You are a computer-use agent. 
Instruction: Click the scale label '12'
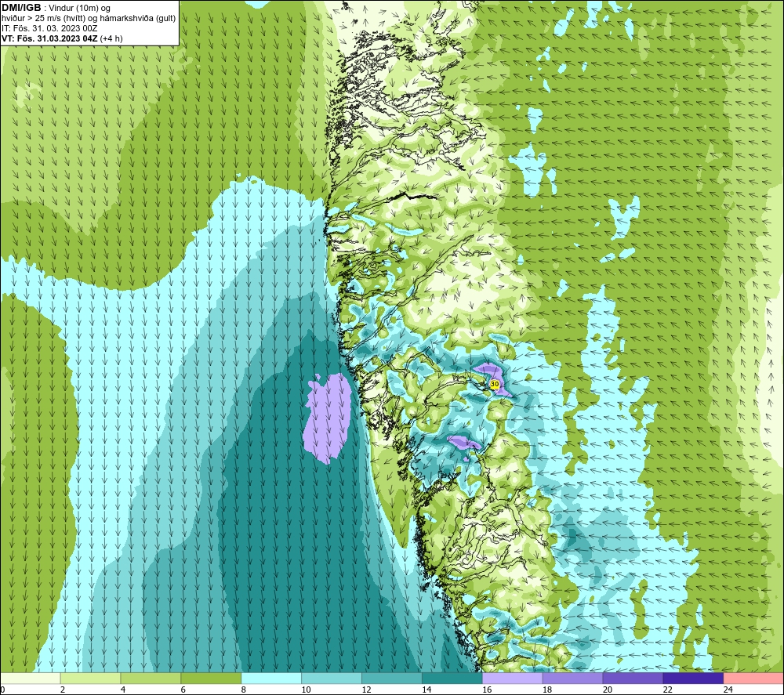366,690
